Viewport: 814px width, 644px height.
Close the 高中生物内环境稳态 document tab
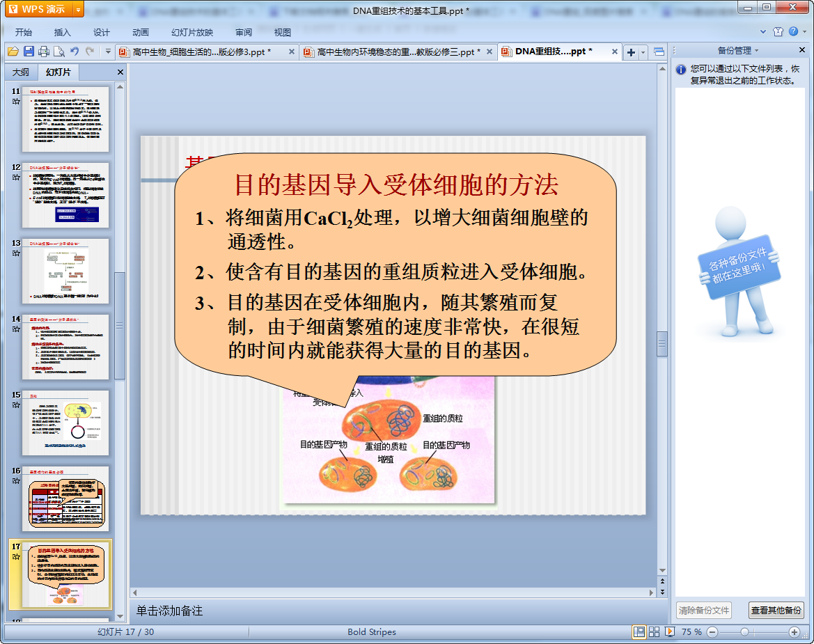[490, 52]
